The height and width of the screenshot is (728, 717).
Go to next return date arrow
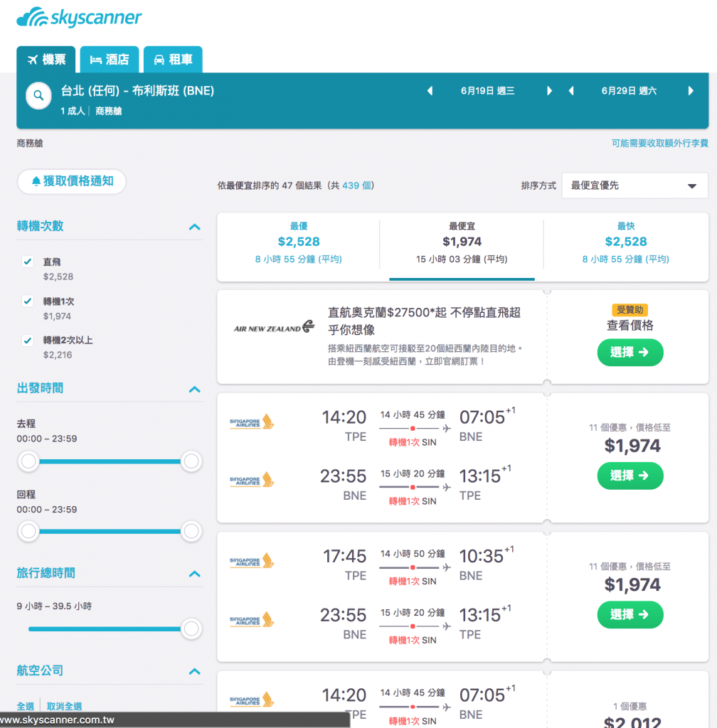tap(691, 91)
